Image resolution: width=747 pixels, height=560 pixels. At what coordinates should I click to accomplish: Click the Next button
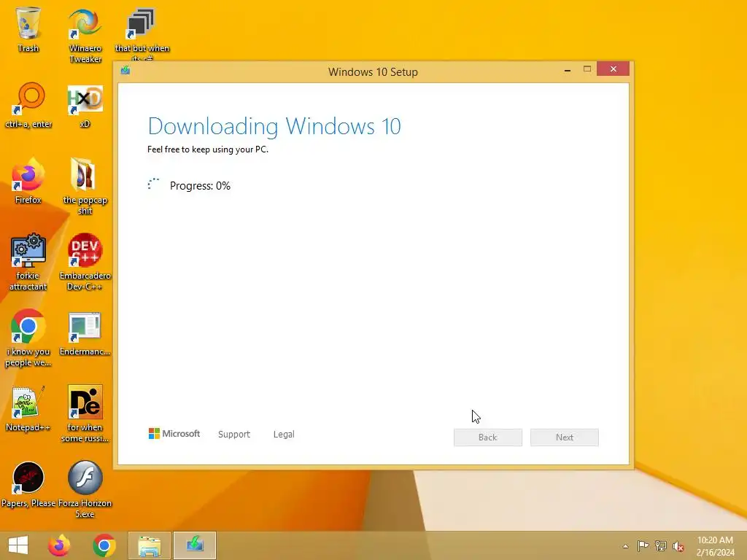coord(565,437)
